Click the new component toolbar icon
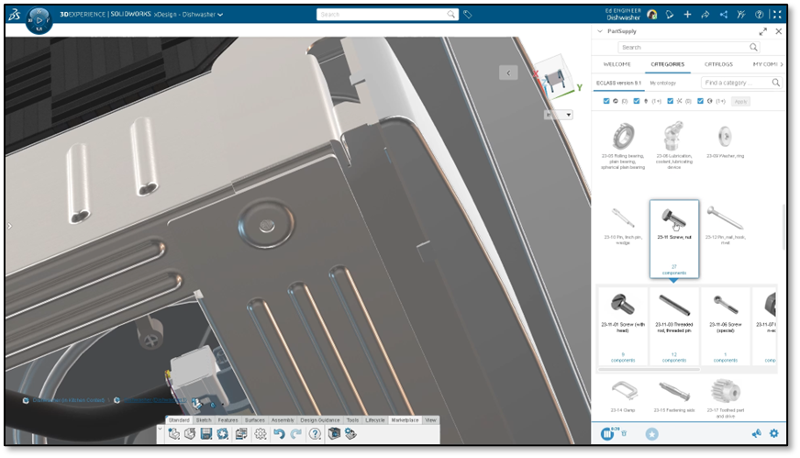This screenshot has height=458, width=800. pos(174,434)
